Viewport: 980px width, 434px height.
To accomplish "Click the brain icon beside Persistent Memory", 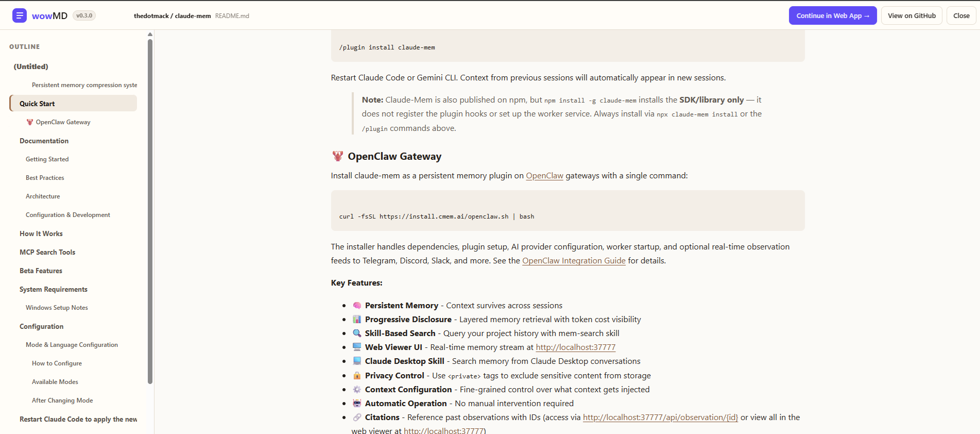I will pos(357,306).
